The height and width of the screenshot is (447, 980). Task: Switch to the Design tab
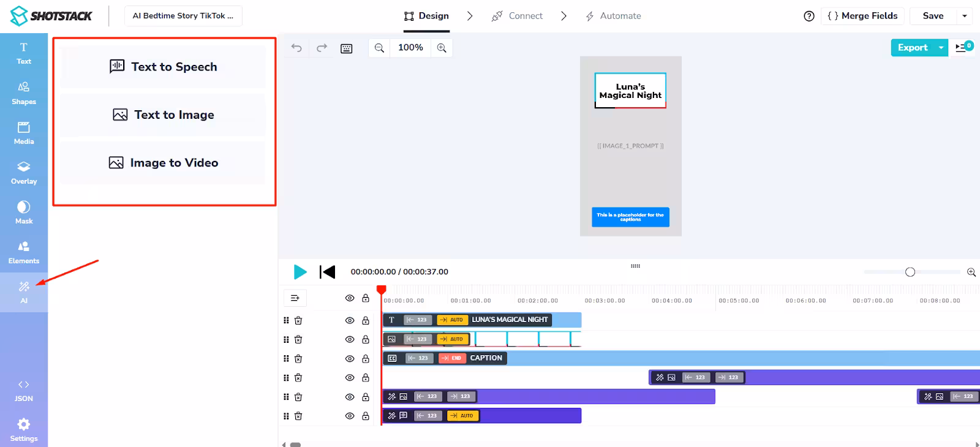pyautogui.click(x=426, y=16)
